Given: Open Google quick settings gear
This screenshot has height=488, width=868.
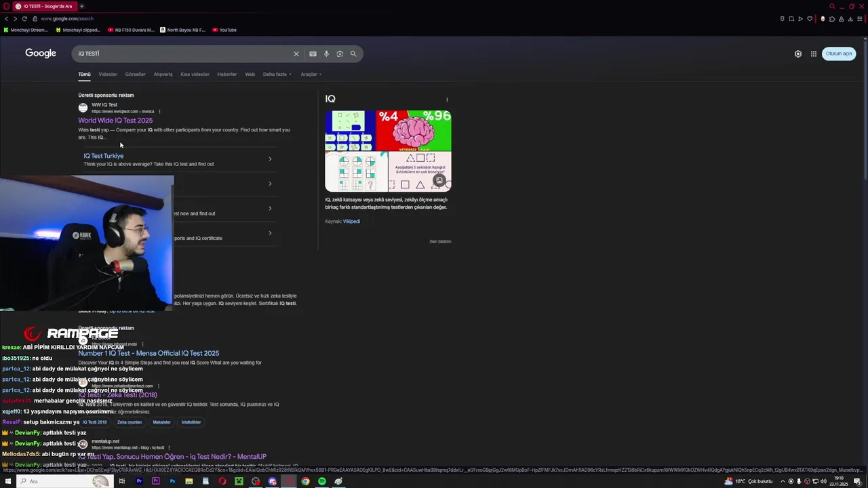Looking at the screenshot, I should [x=798, y=54].
